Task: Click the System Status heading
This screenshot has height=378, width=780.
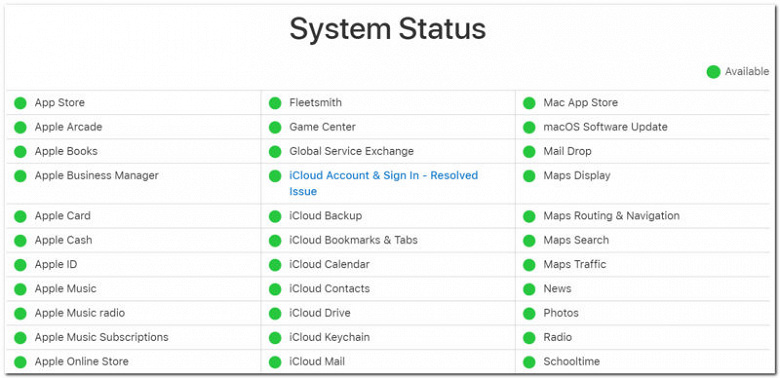Action: click(388, 28)
